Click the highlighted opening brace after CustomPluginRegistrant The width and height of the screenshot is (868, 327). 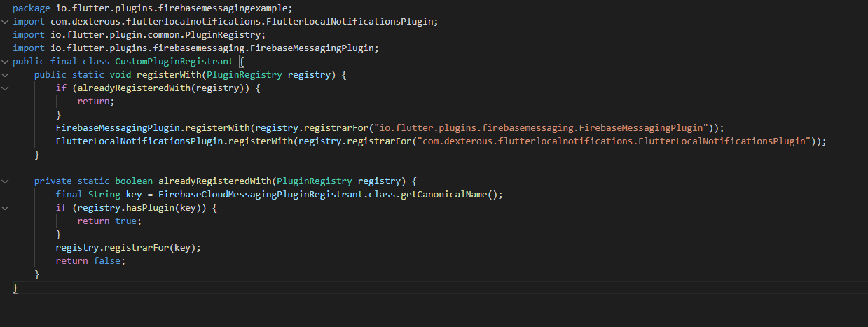click(x=242, y=62)
